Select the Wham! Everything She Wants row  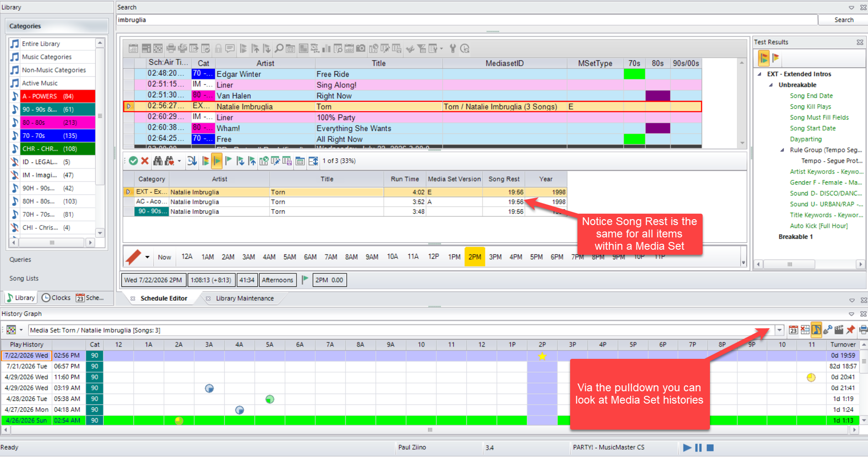tap(412, 128)
